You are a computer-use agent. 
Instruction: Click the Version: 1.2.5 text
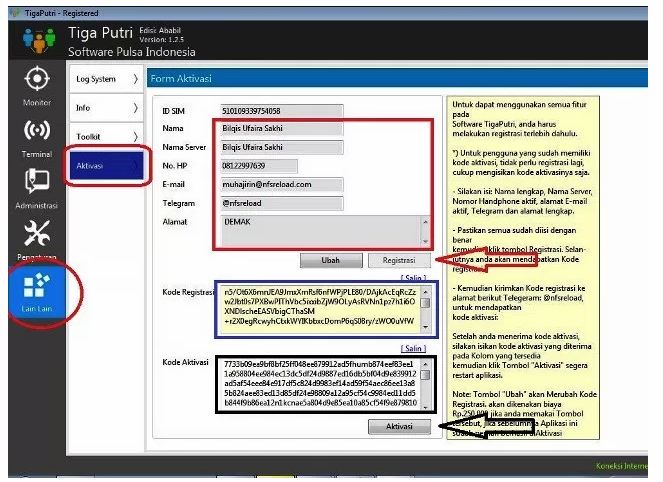(x=162, y=39)
